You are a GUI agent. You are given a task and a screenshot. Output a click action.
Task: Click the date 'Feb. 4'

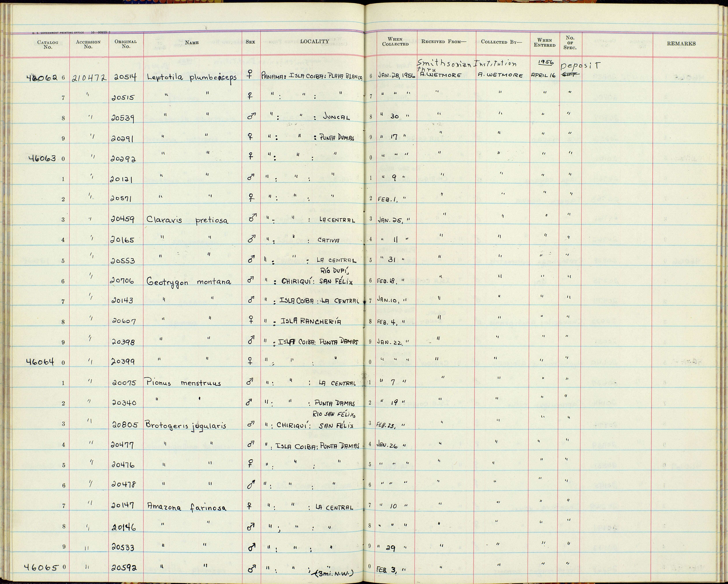coord(387,322)
